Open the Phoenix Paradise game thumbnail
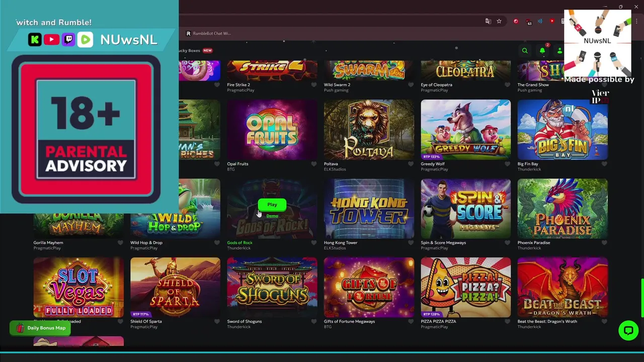 coord(562,209)
